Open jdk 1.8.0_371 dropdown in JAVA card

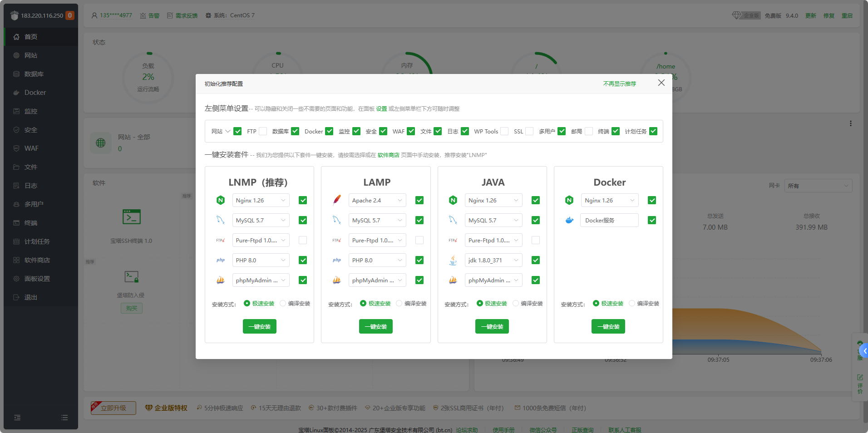point(493,260)
